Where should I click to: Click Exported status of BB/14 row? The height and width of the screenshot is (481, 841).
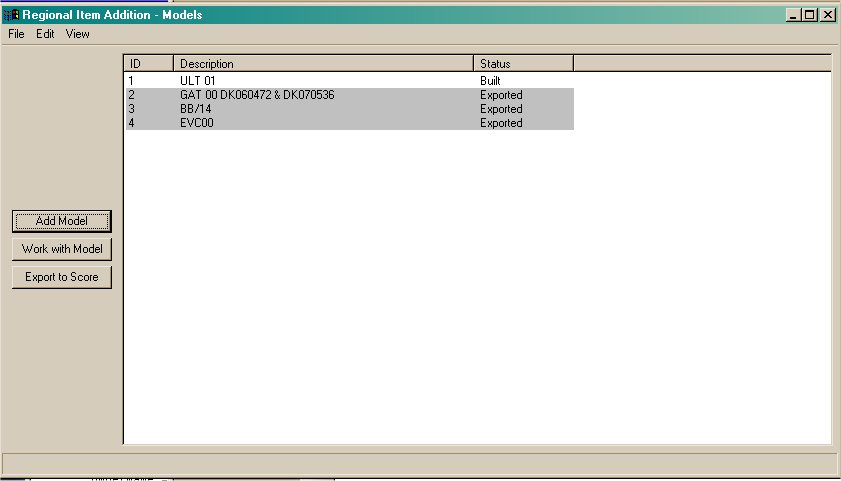(x=501, y=109)
